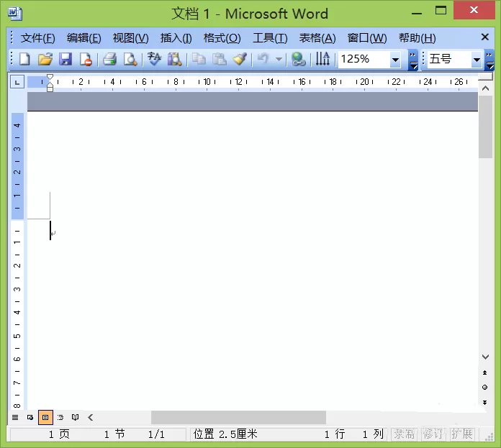Switch to Reading Layout view
Image resolution: width=501 pixels, height=448 pixels.
[x=76, y=417]
